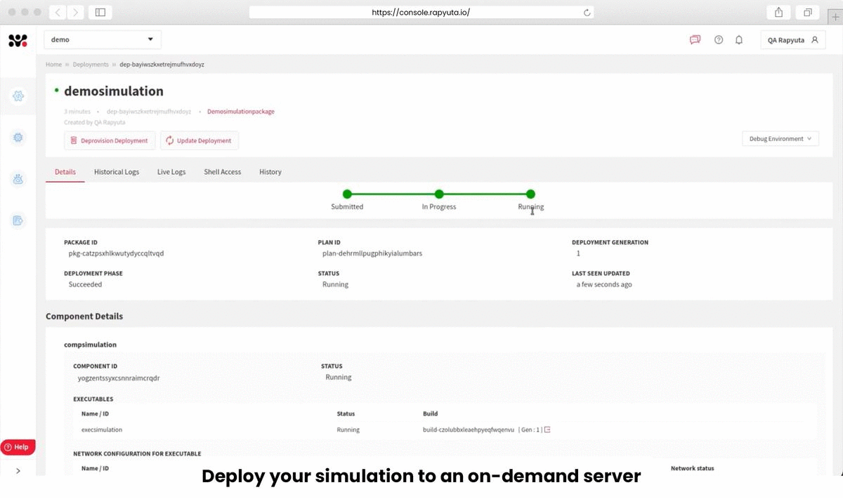Reload the page from the address bar
Screen dimensions: 843x504
[587, 13]
